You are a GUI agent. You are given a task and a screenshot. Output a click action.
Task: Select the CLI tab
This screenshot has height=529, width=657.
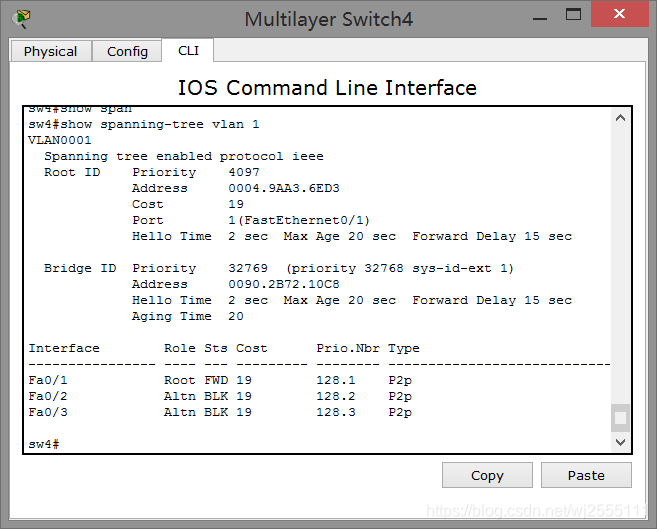[188, 51]
